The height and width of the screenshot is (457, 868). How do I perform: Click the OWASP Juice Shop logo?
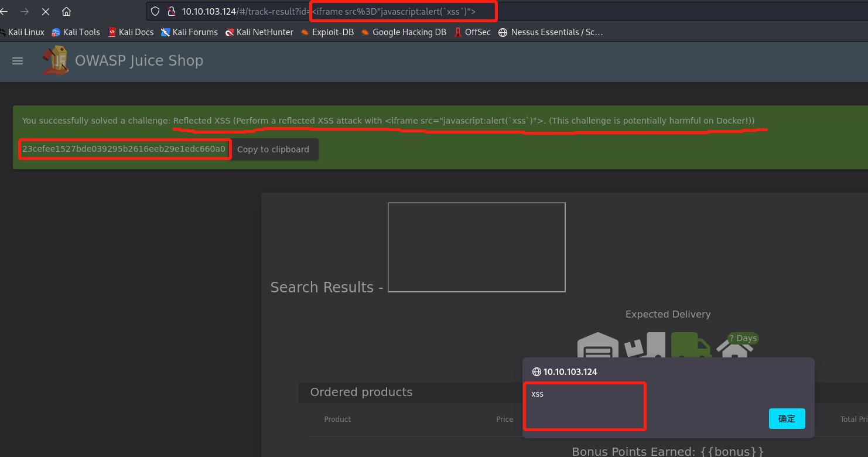coord(54,61)
